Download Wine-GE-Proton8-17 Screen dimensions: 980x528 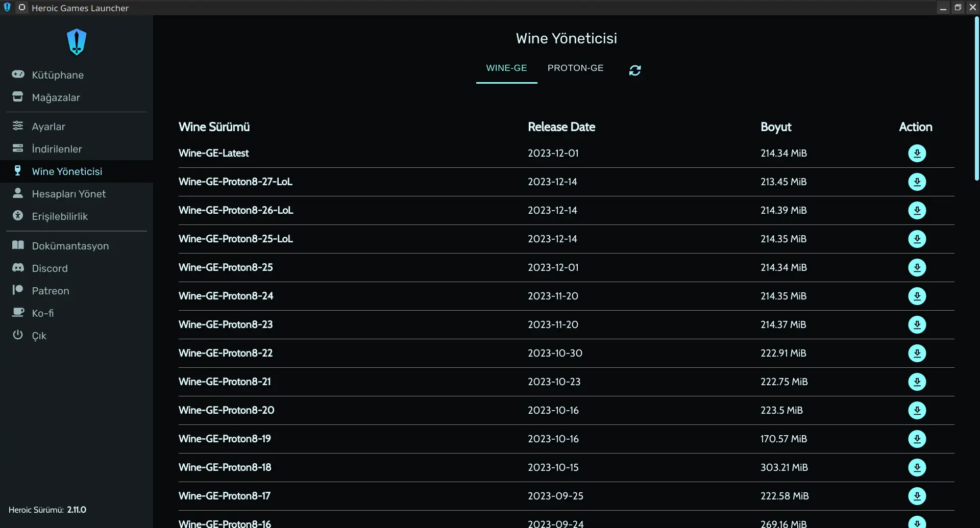(x=917, y=496)
